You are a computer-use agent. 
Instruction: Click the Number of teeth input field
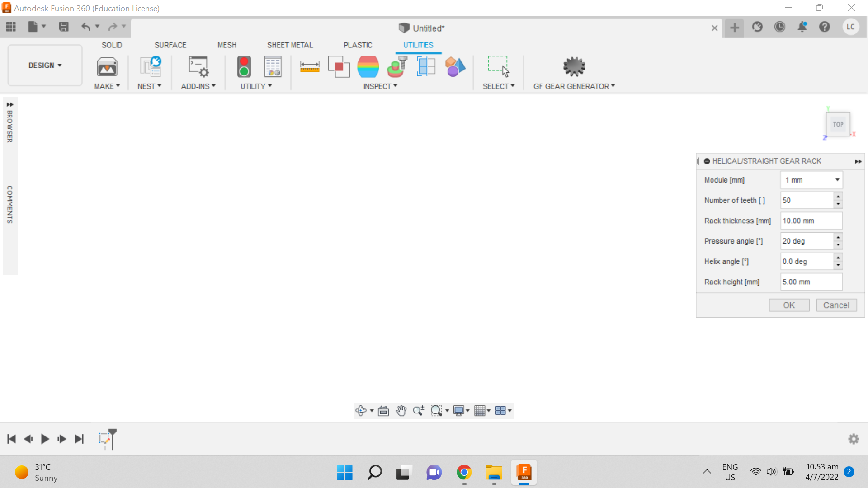click(x=808, y=200)
